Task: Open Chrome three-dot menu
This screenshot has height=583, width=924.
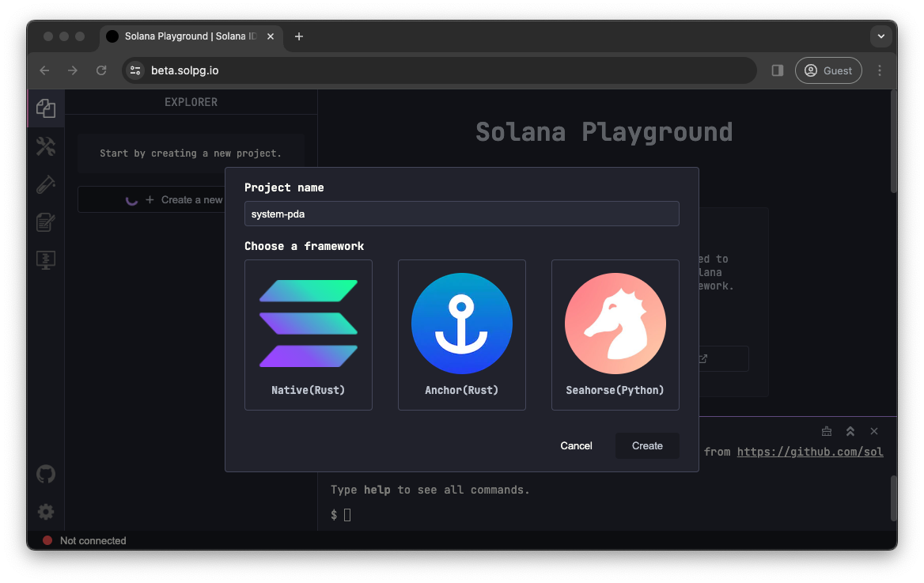Action: tap(880, 70)
